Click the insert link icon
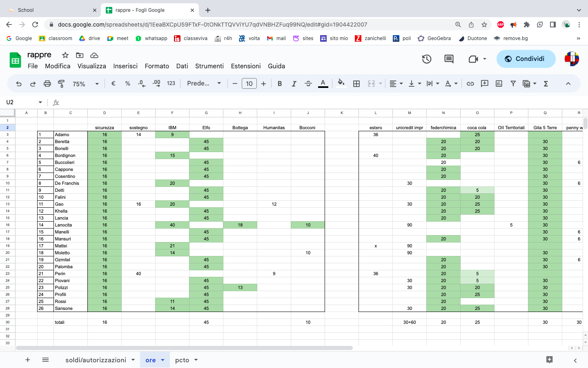This screenshot has width=588, height=368. (470, 83)
